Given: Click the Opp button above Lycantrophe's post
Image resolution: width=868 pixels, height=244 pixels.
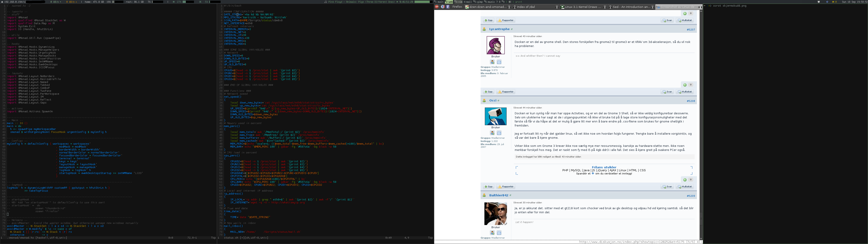Looking at the screenshot, I should coord(488,21).
